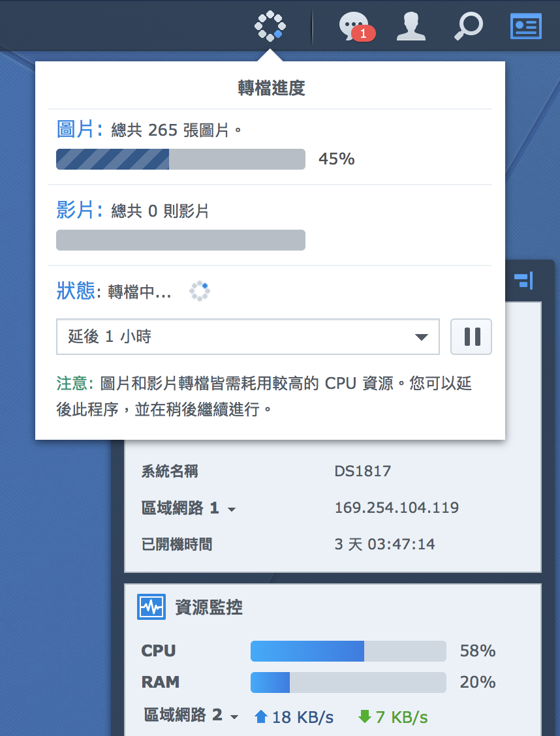The height and width of the screenshot is (736, 560).
Task: Expand the 區域網路 1 selector
Action: (x=231, y=509)
